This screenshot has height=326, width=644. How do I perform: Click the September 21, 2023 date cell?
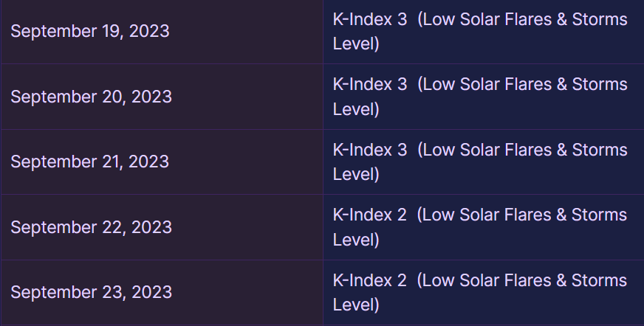[89, 162]
